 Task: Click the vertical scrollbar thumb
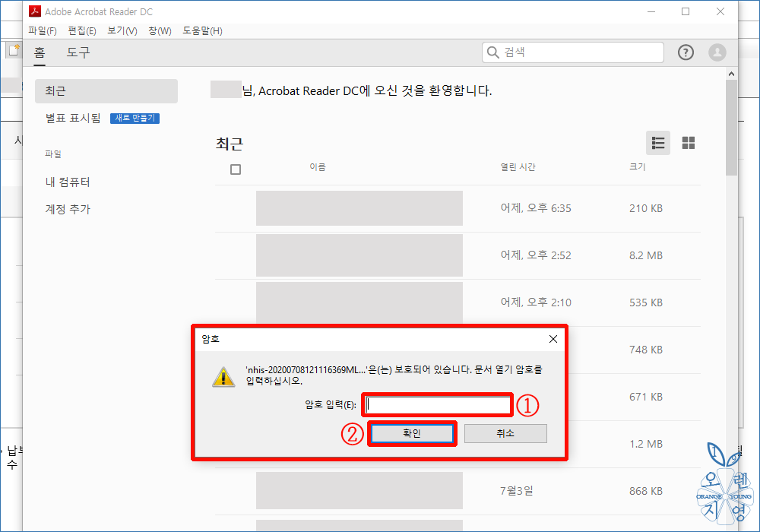[731, 128]
